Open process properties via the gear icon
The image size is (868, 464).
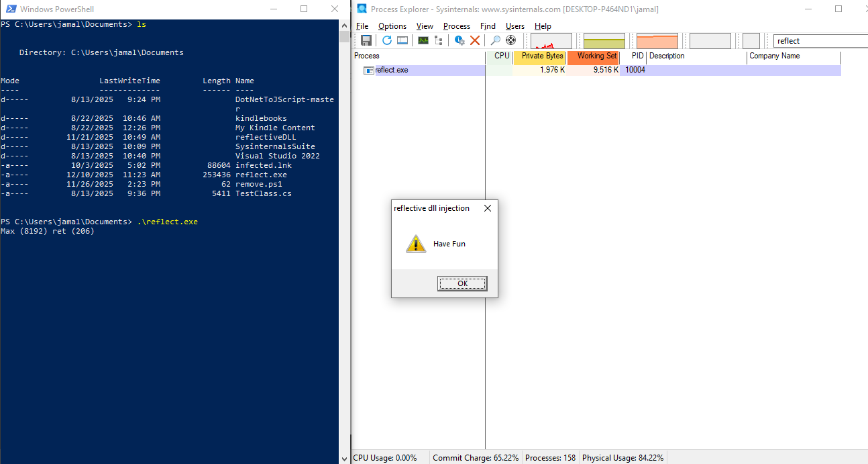[x=459, y=40]
